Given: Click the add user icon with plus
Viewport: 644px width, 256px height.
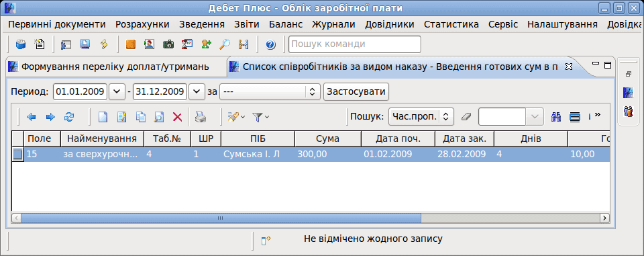Looking at the screenshot, I should pyautogui.click(x=206, y=44).
